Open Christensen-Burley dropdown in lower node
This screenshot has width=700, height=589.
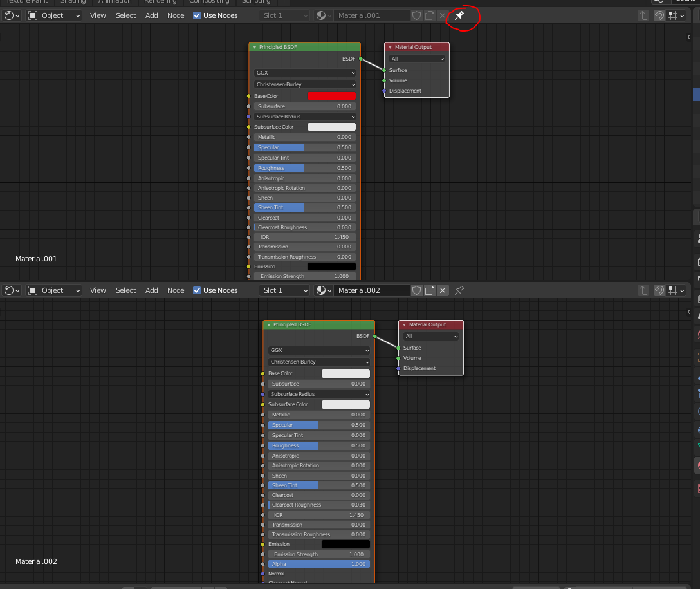[x=319, y=362]
